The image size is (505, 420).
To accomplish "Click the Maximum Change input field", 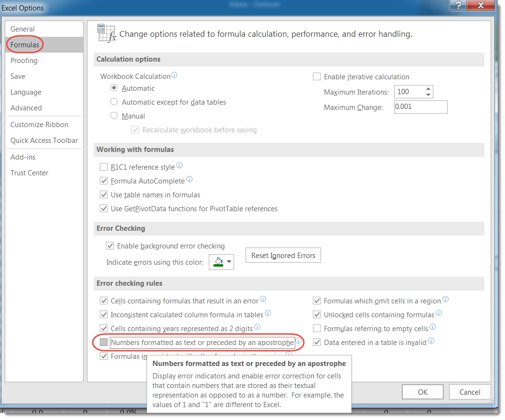I will (420, 107).
